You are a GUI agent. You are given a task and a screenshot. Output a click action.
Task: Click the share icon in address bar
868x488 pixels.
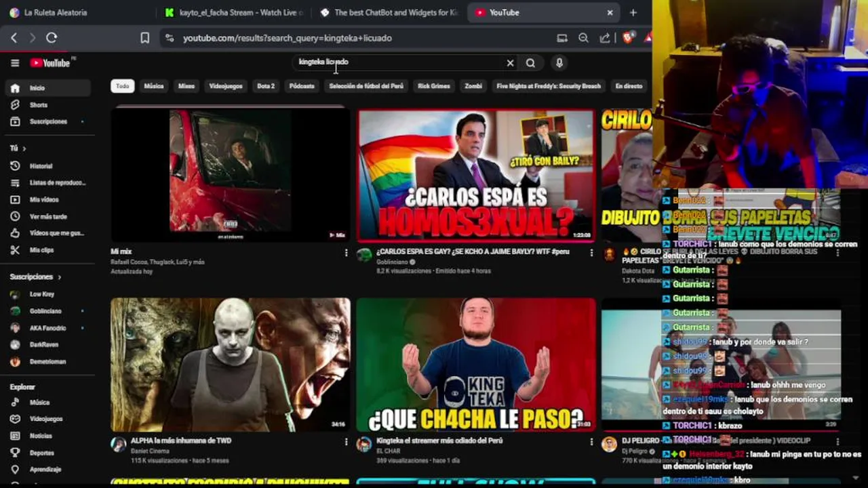coord(604,38)
